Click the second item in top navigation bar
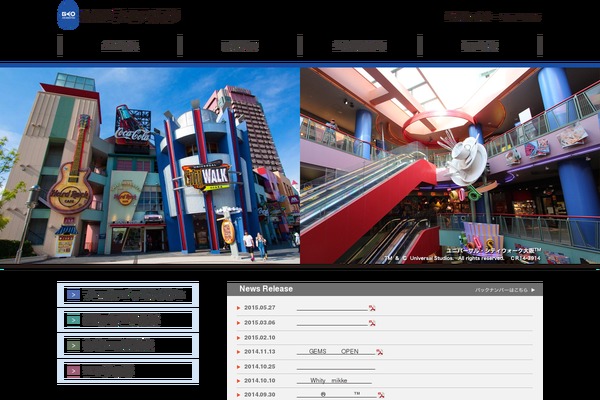Viewport: 600px width, 400px height. 240,46
